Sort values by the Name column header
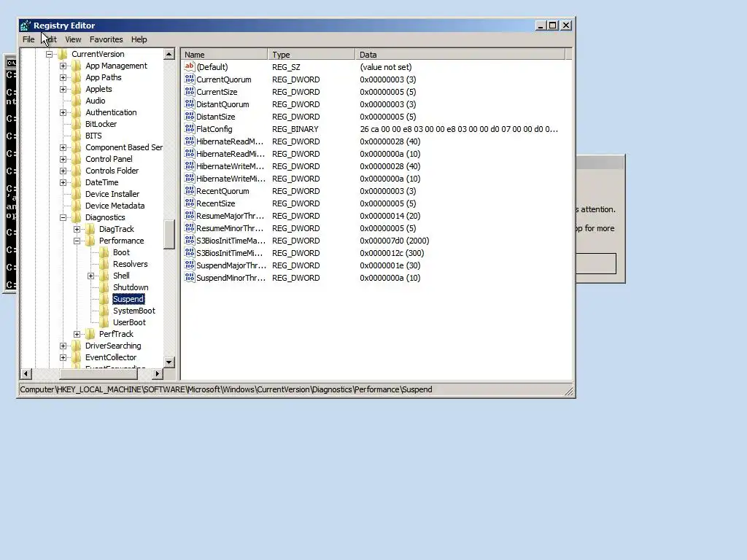 (x=225, y=54)
